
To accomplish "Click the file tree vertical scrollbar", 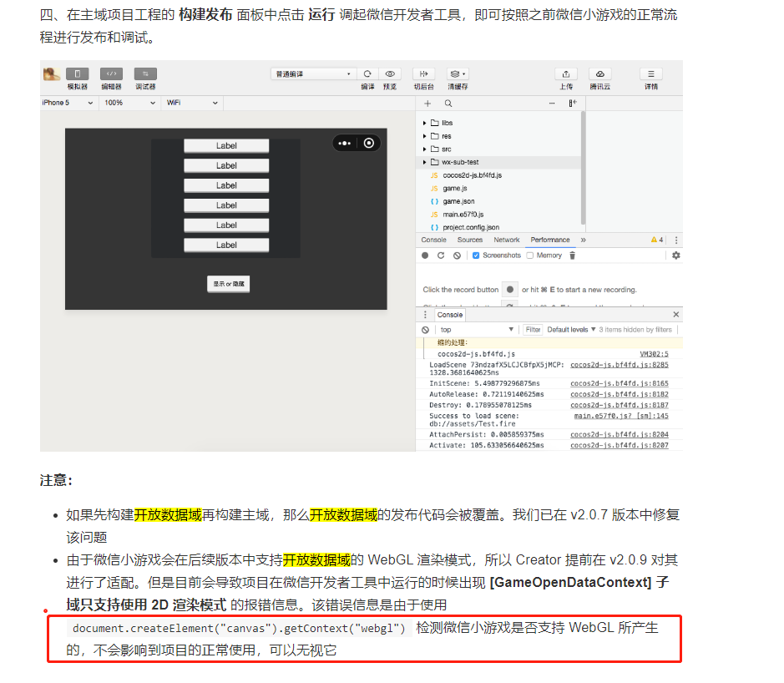I will (x=583, y=168).
